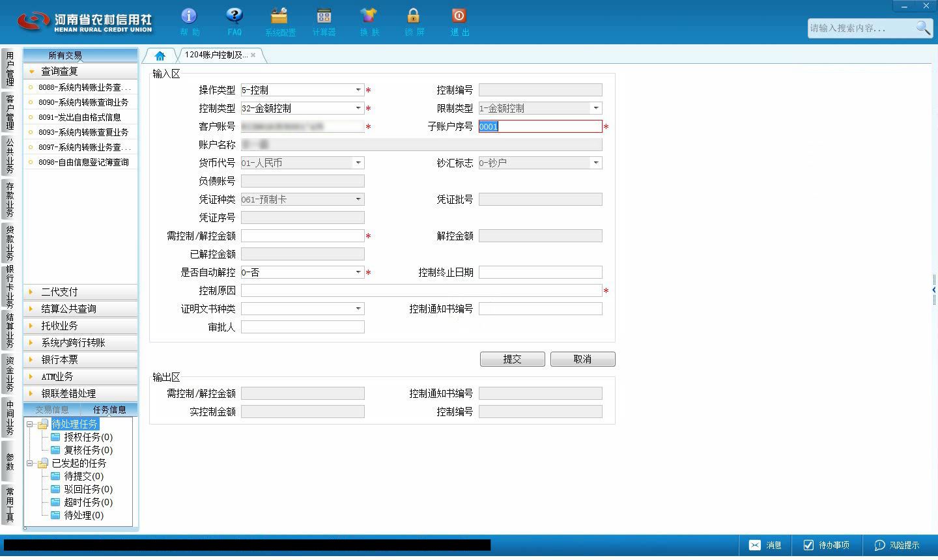Screen dimensions: 938x560
Task: Open 风险提示 risk alerts
Action: tap(897, 545)
